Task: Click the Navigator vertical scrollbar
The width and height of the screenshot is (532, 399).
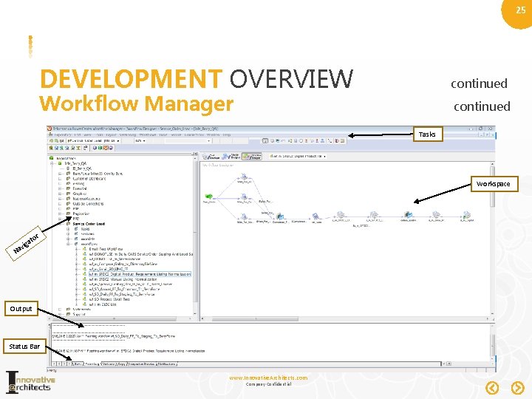Action: 195,236
